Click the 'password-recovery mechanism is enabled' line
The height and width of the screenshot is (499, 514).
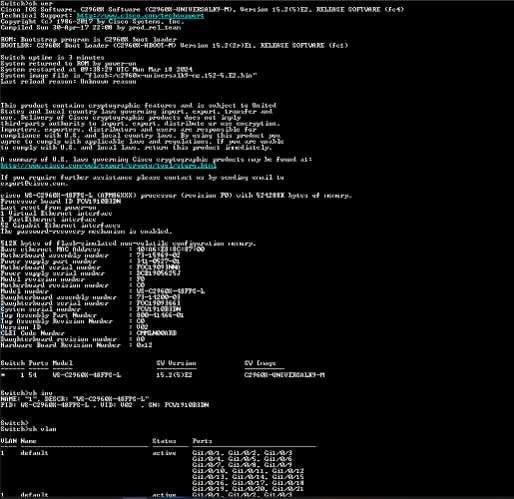(x=86, y=231)
